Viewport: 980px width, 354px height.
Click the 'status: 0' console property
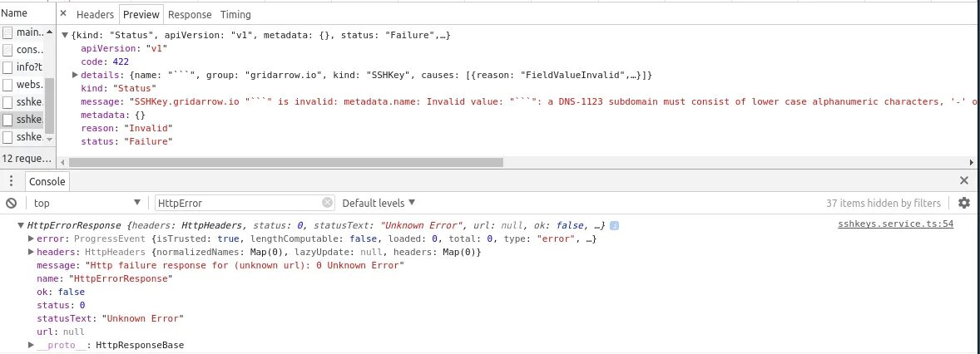click(x=61, y=305)
